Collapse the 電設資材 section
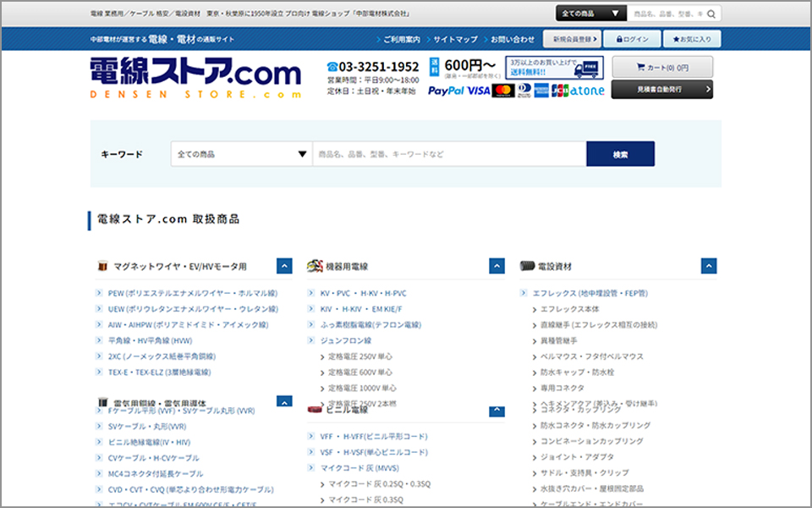812x508 pixels. pos(709,266)
